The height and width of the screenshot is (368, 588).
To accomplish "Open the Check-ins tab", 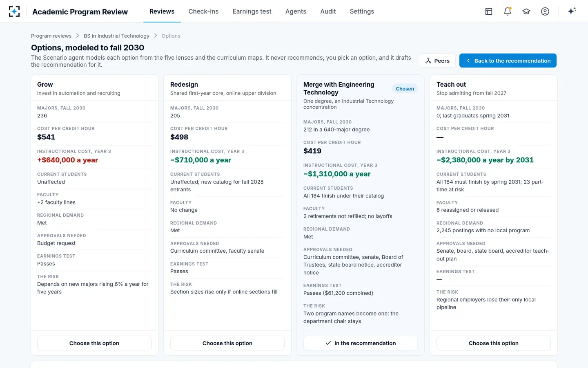I will [203, 11].
